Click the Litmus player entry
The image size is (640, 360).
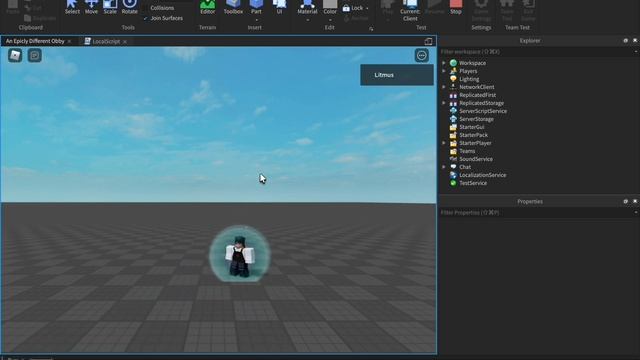point(397,75)
